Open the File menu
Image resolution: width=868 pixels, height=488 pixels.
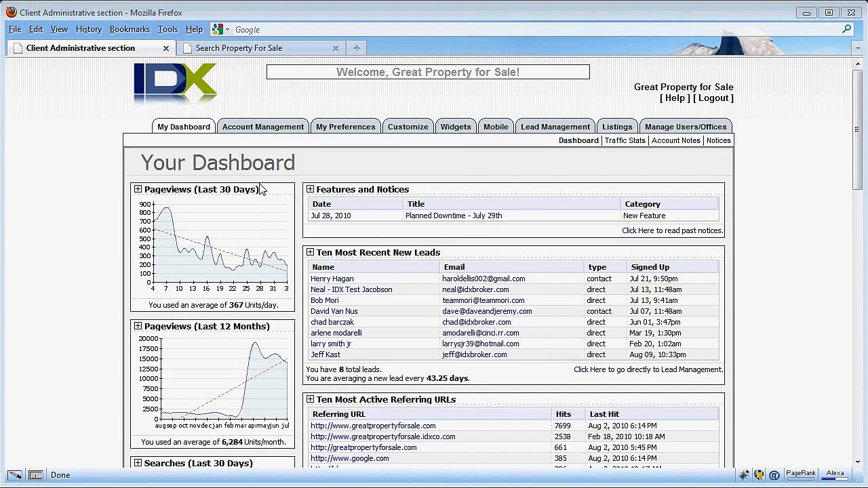point(15,30)
